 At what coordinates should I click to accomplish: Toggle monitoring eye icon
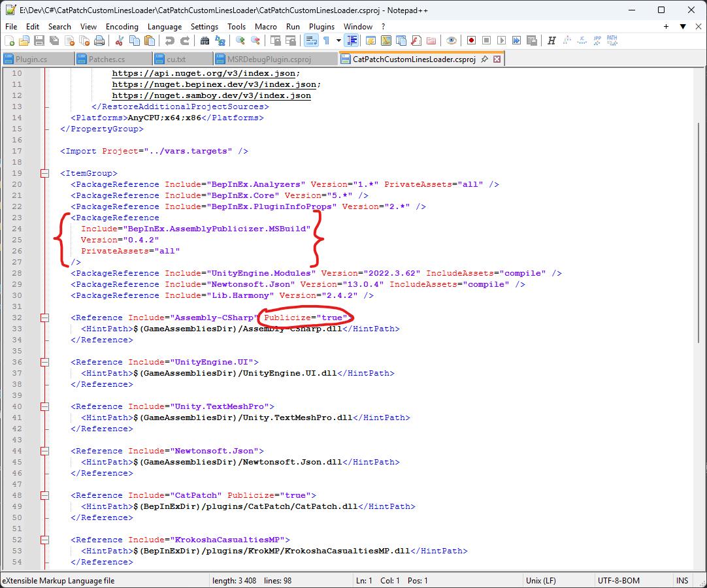[x=451, y=41]
